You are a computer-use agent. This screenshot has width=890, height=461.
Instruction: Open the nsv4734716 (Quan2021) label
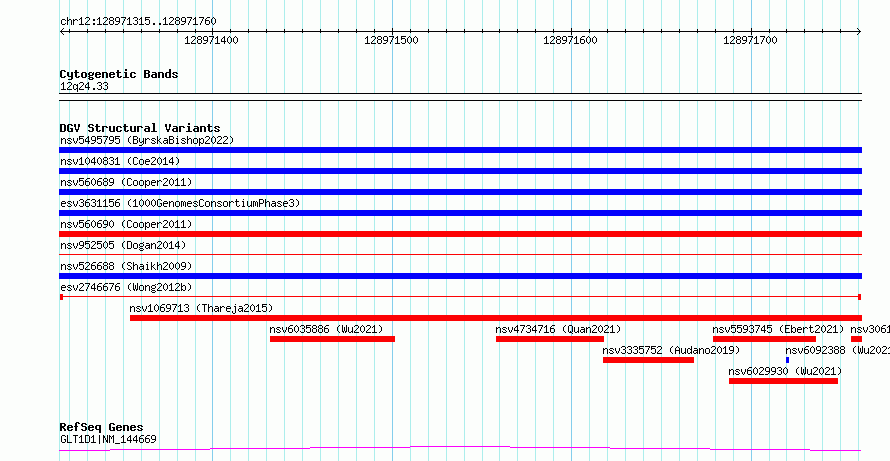559,329
